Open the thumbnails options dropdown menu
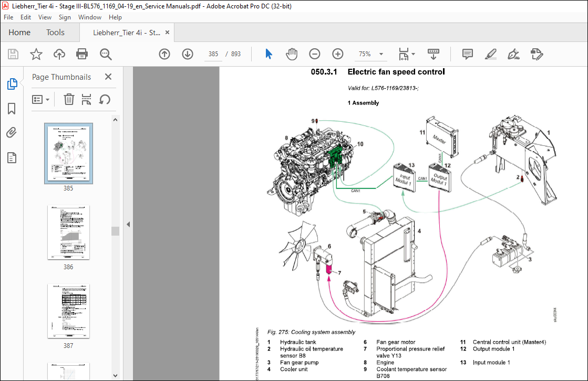This screenshot has height=381, width=588. pos(41,100)
